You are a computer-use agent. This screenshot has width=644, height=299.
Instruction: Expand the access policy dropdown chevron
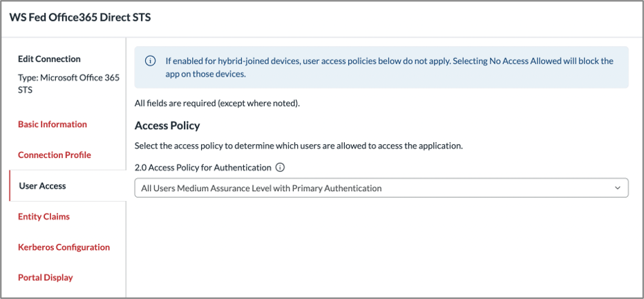point(617,188)
